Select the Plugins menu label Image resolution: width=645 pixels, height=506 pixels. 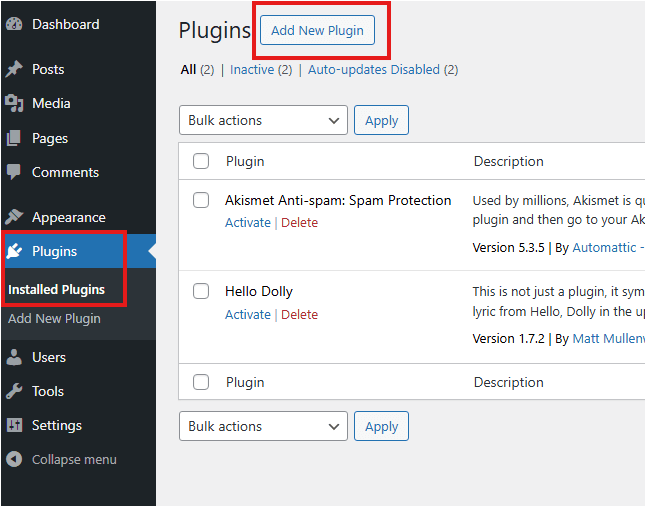click(54, 251)
